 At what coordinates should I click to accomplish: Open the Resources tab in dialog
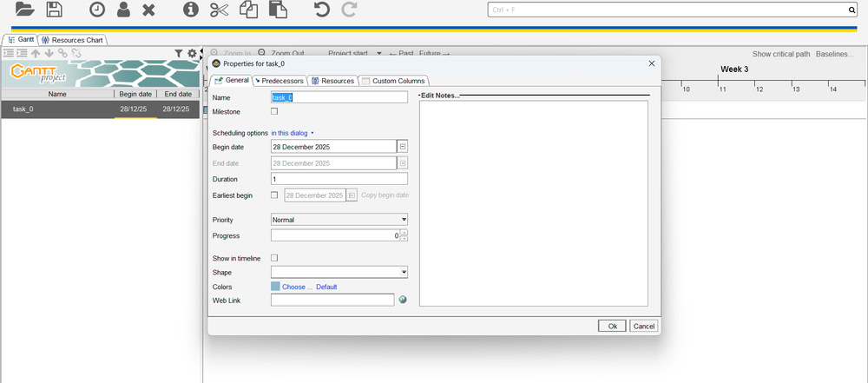pos(332,81)
